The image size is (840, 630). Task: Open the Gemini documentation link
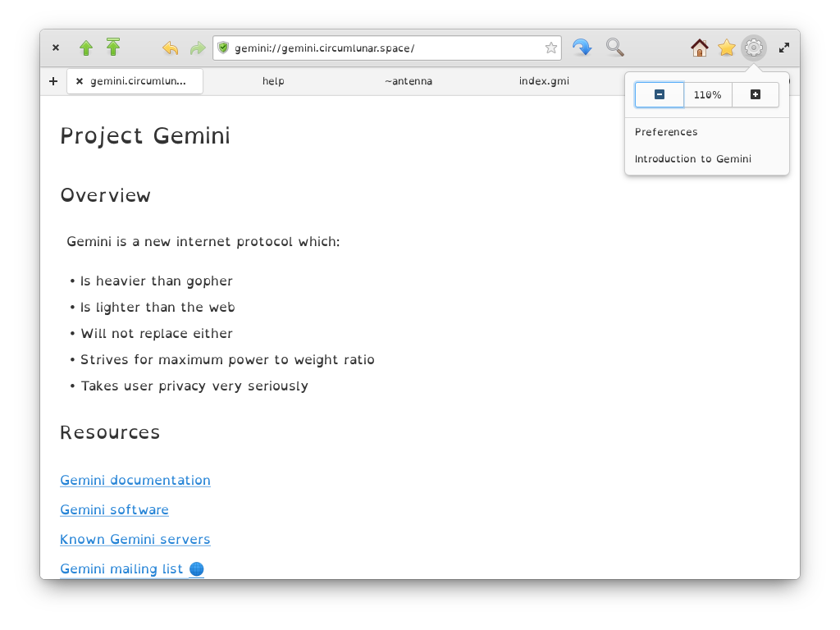135,480
